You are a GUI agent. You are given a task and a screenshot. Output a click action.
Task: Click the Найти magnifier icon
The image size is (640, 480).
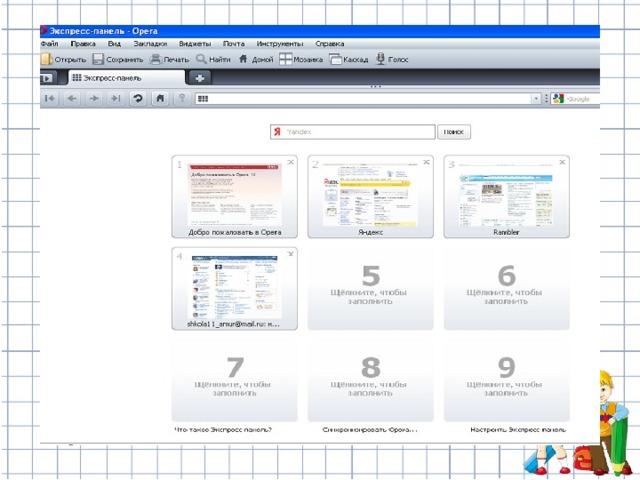(x=201, y=59)
